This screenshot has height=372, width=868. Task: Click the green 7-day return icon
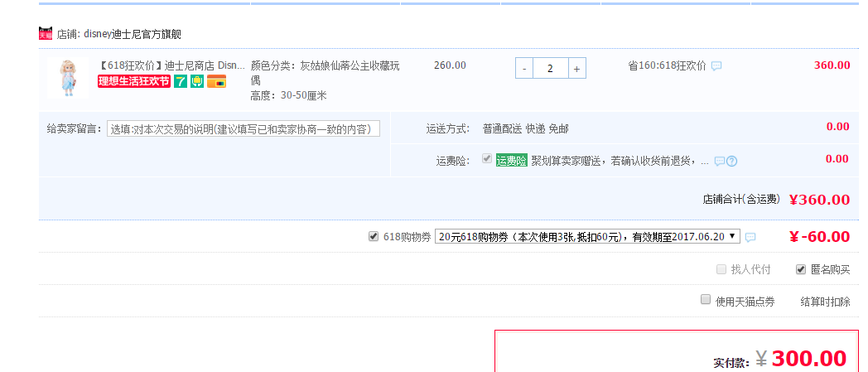point(181,81)
